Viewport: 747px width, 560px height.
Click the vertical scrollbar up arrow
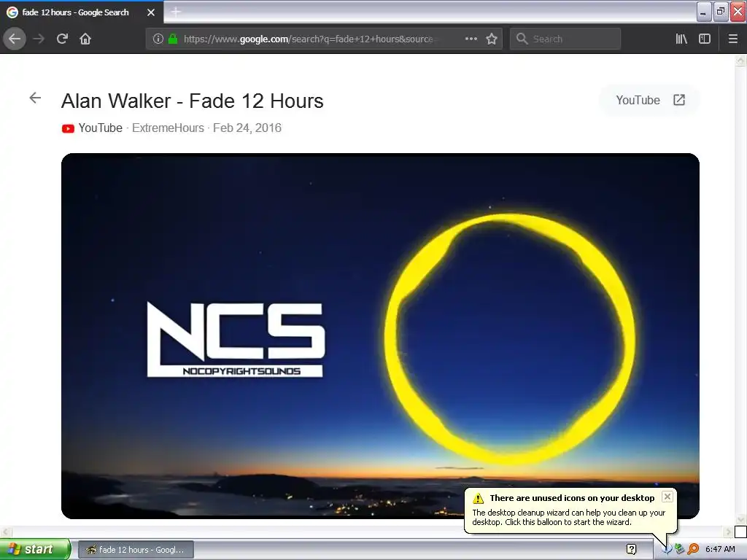pos(740,61)
